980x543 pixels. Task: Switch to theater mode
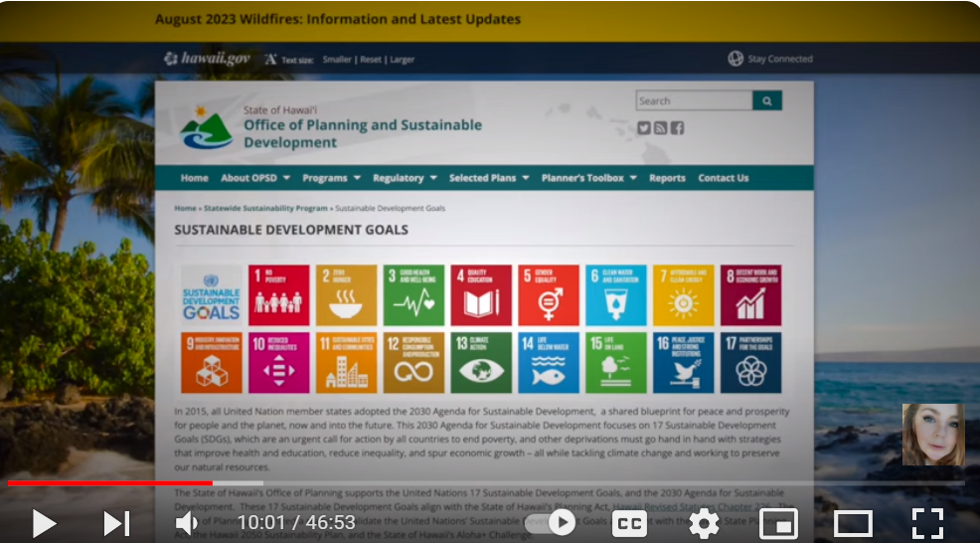pos(853,523)
